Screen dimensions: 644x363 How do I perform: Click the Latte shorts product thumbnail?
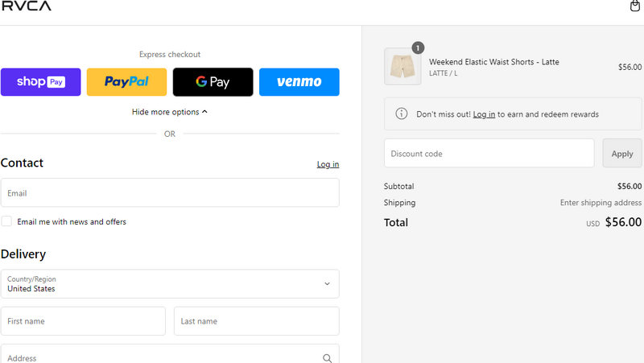[x=402, y=67]
